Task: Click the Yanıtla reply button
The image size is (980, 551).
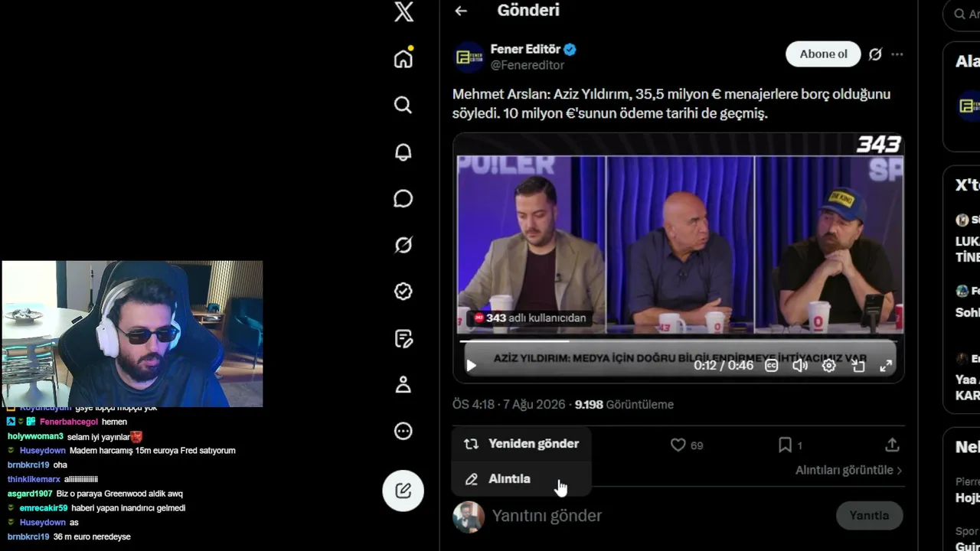Action: (869, 516)
